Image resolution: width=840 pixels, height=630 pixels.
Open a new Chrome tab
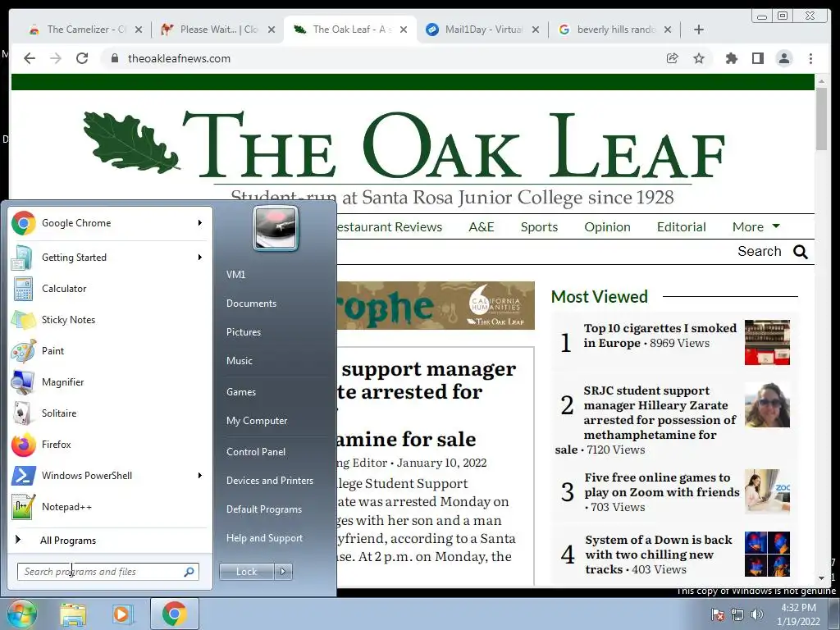[x=699, y=30]
